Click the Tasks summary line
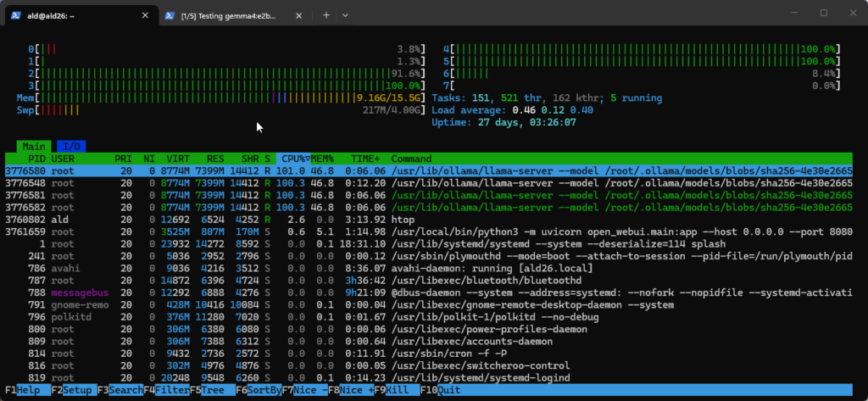868x401 pixels. [547, 98]
